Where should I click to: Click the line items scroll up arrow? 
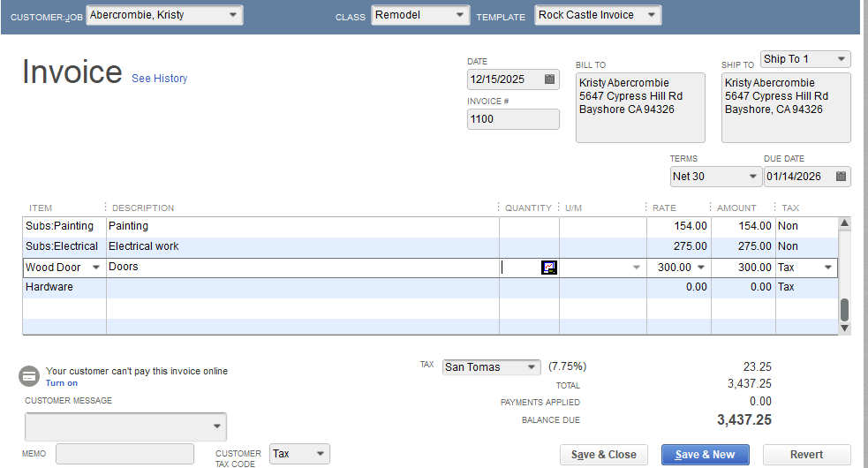tap(844, 223)
